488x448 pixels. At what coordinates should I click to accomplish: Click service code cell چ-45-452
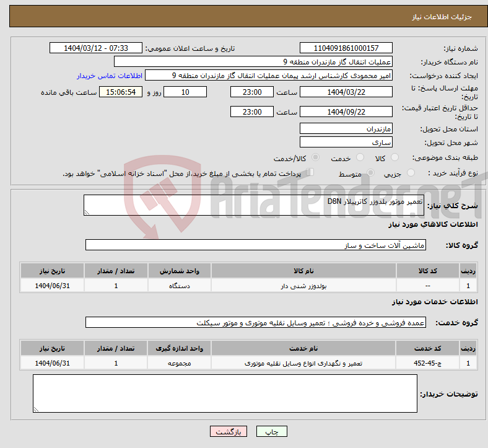coord(427,363)
